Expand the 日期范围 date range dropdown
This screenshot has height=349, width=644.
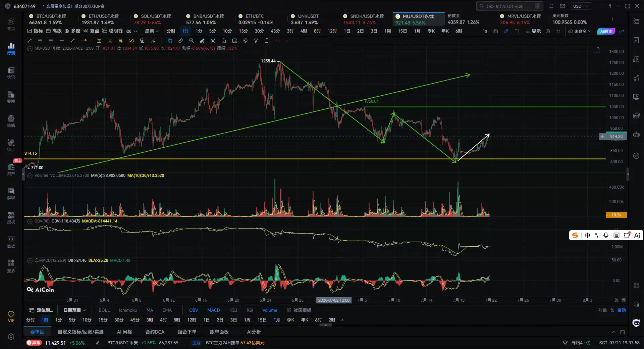coord(74,310)
